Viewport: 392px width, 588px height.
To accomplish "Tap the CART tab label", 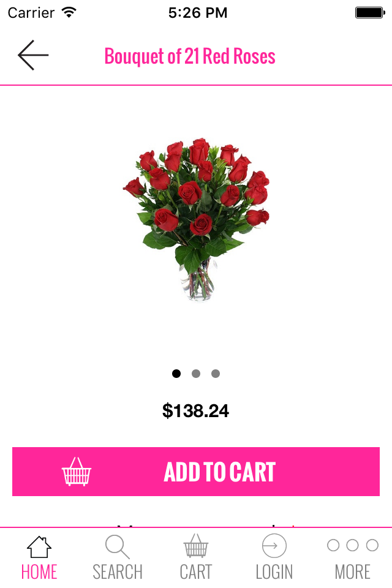I will pyautogui.click(x=196, y=572).
